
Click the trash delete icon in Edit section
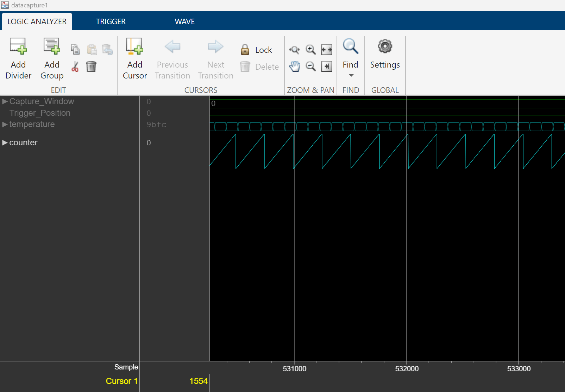[x=92, y=66]
